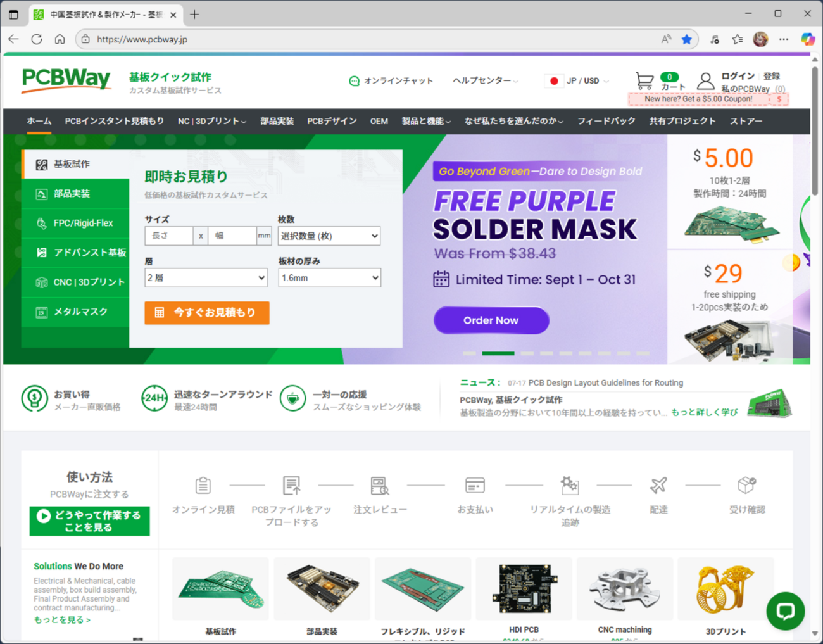The width and height of the screenshot is (823, 644).
Task: Click the green floating chat button
Action: [785, 610]
